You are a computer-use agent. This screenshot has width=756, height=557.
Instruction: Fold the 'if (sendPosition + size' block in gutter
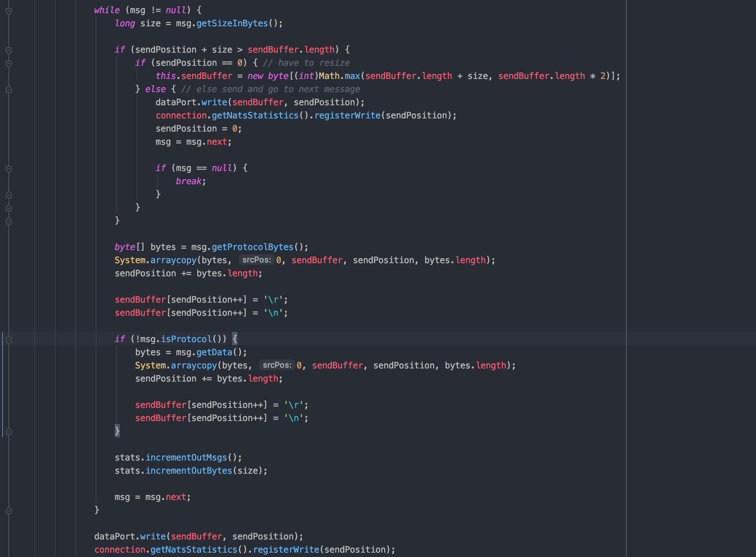pos(9,50)
